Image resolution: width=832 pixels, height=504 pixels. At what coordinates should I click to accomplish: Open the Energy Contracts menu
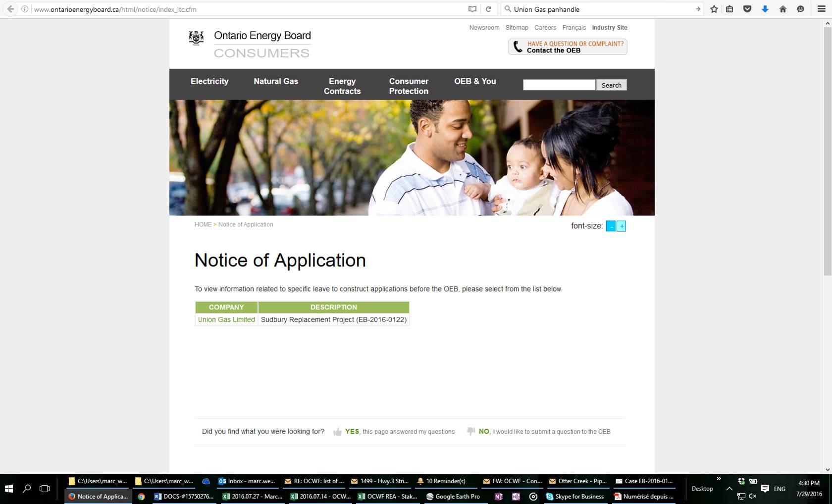point(342,86)
